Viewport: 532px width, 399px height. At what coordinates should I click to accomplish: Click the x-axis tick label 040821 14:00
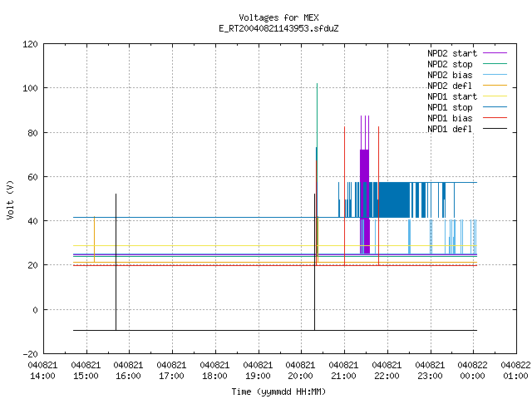[x=42, y=371]
